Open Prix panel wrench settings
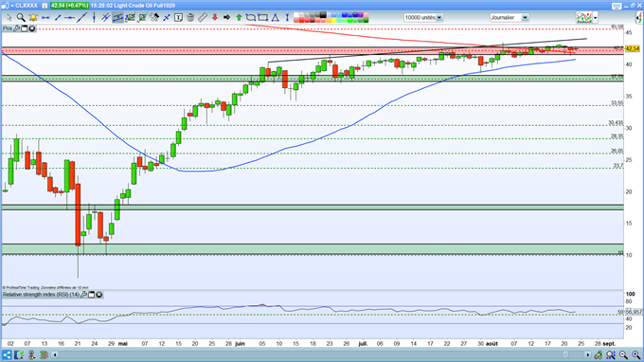Screen dimensions: 644x362 pos(16,28)
